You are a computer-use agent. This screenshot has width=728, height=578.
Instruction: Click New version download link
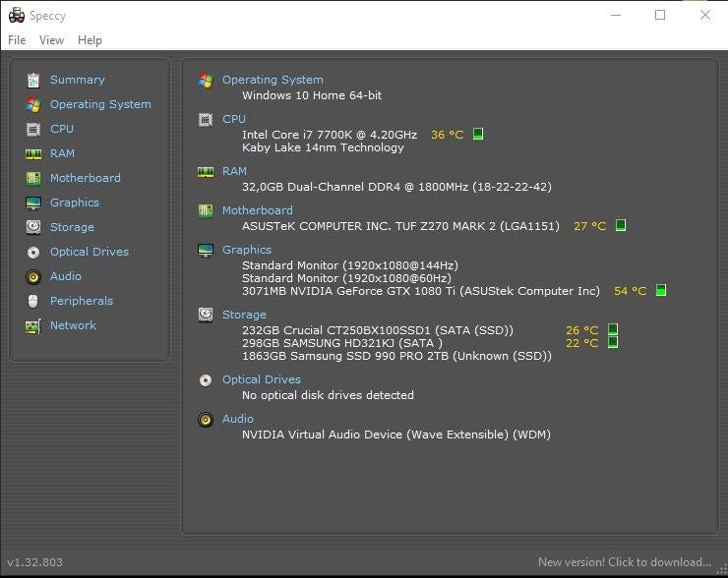(x=624, y=562)
